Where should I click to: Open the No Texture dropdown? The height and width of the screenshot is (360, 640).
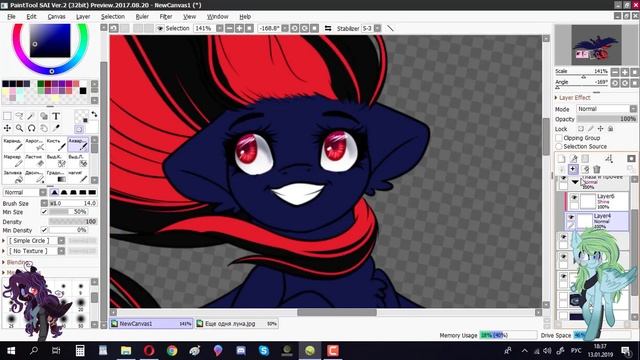(x=37, y=251)
